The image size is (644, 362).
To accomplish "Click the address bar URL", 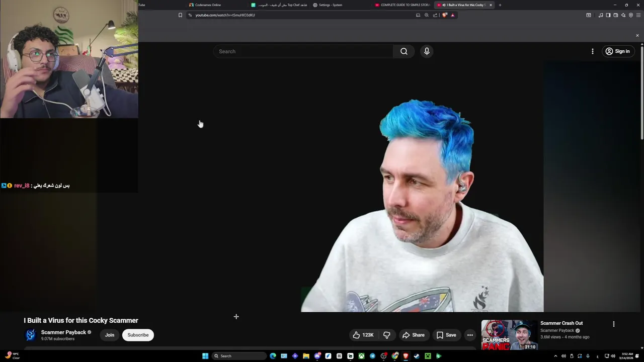I will pyautogui.click(x=225, y=15).
